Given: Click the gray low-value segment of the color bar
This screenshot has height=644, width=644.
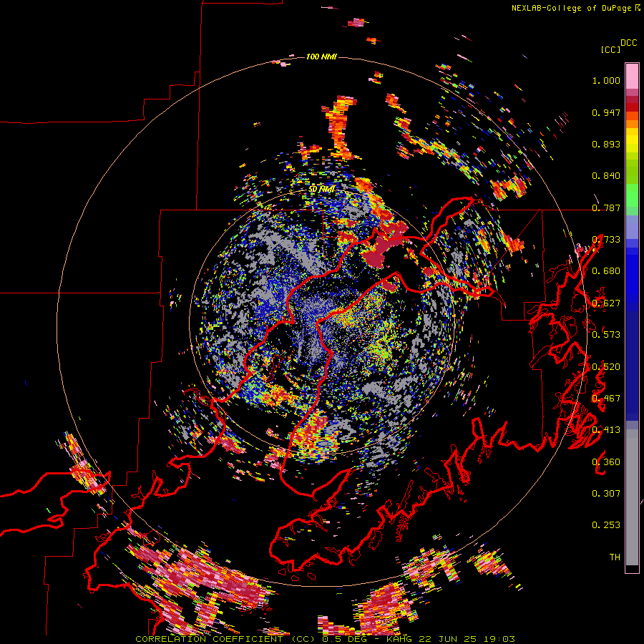Looking at the screenshot, I should 632,497.
